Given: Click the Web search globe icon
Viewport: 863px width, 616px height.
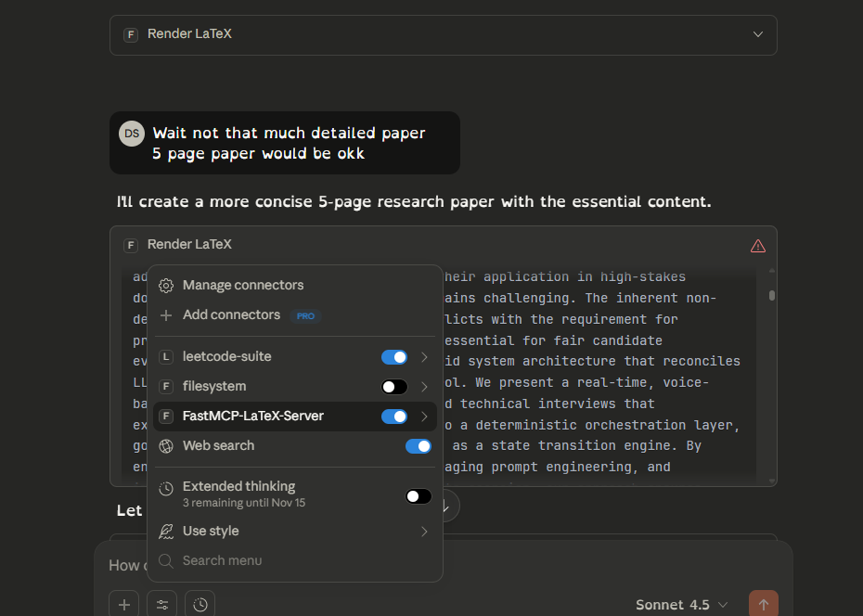Looking at the screenshot, I should point(165,445).
